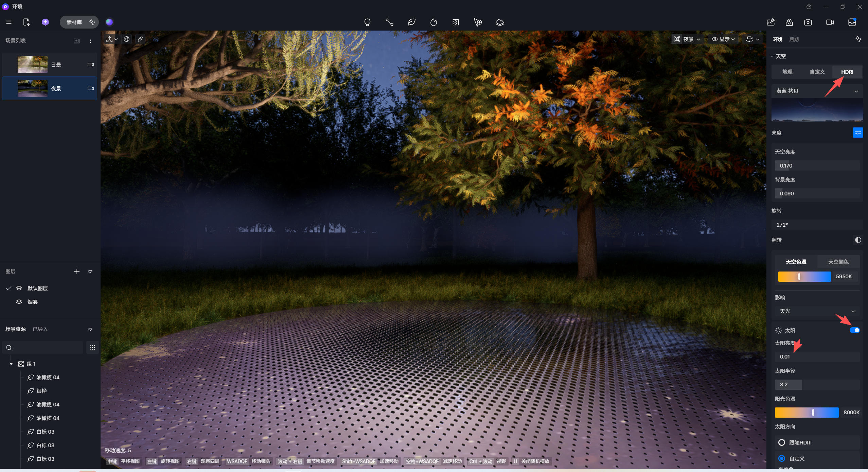Image resolution: width=868 pixels, height=472 pixels.
Task: Open the 黄蓝 拷贝 HDRI dropdown
Action: [x=817, y=91]
